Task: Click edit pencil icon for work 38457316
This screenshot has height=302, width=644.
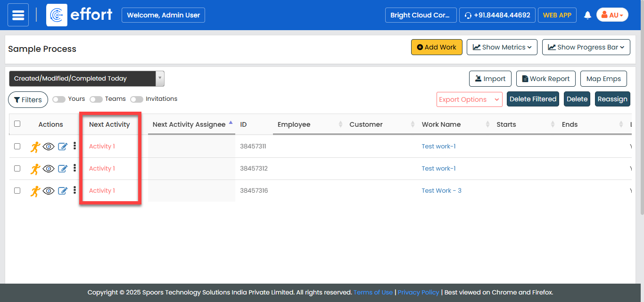Action: pos(63,191)
